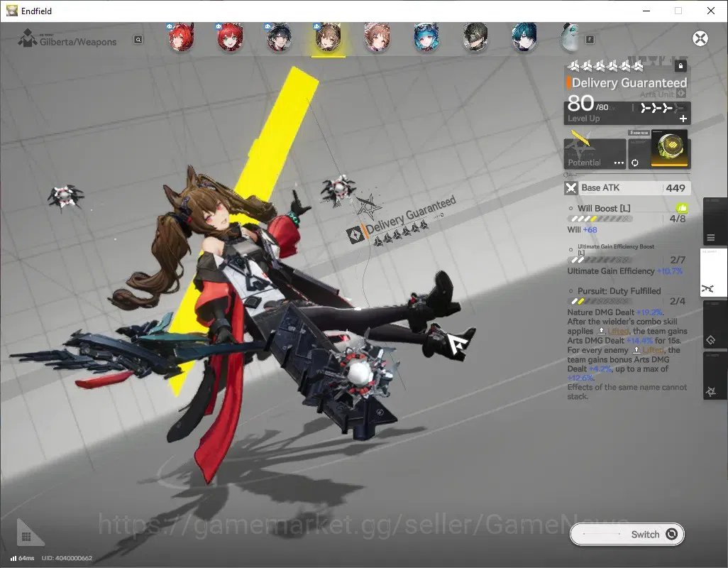Click the UID: 4040000662 text
Screen dimensions: 728x568
(x=67, y=558)
